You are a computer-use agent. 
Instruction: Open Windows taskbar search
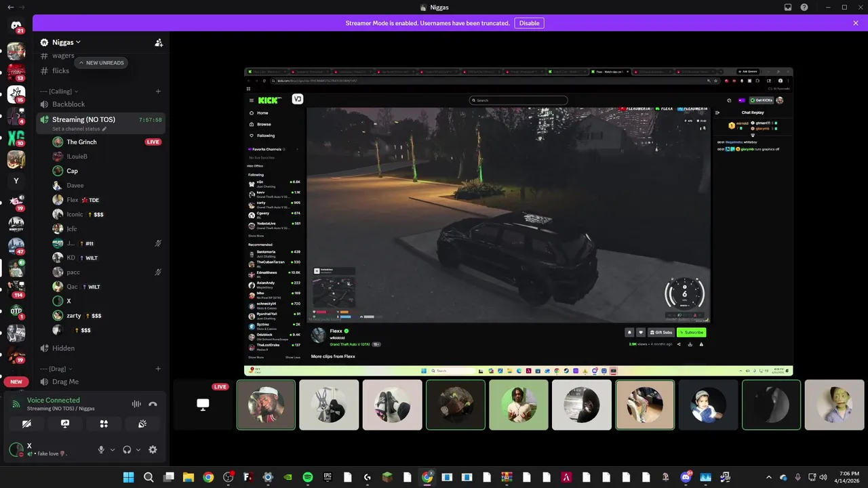click(x=149, y=477)
